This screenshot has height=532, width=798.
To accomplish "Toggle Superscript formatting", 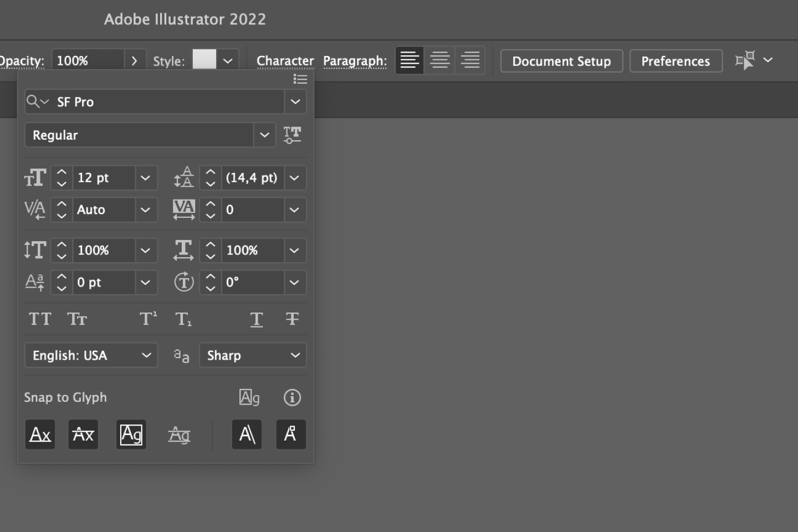I will pyautogui.click(x=148, y=318).
